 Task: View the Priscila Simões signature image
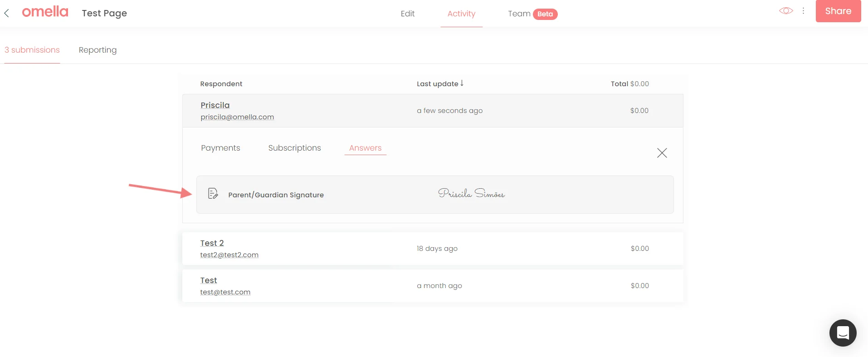click(x=471, y=194)
